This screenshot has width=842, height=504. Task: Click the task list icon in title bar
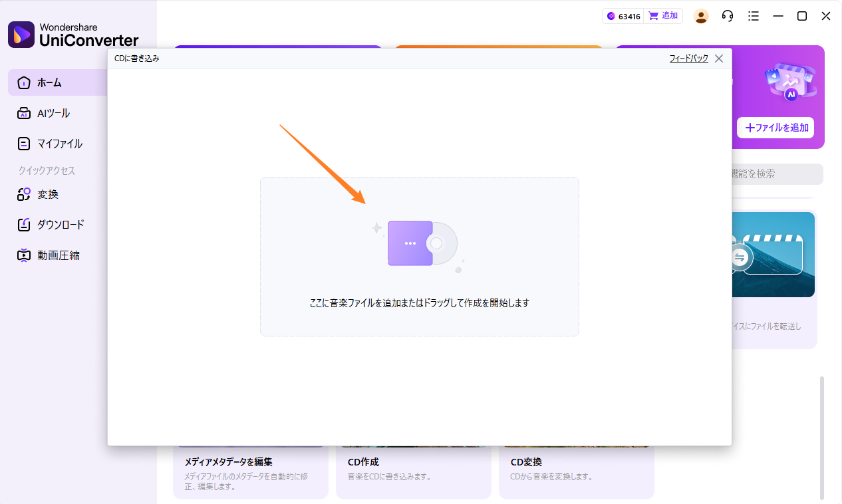(x=754, y=15)
